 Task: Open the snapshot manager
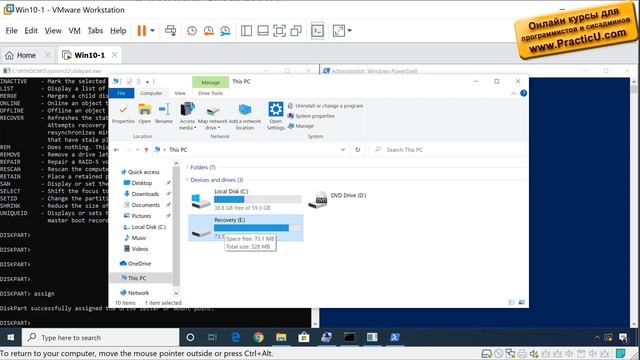coord(225,31)
